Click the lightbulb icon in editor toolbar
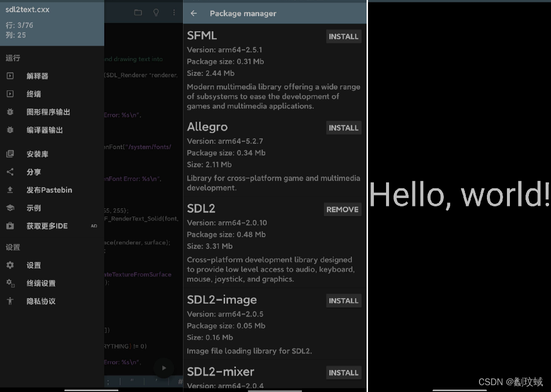This screenshot has width=551, height=392. pyautogui.click(x=156, y=13)
